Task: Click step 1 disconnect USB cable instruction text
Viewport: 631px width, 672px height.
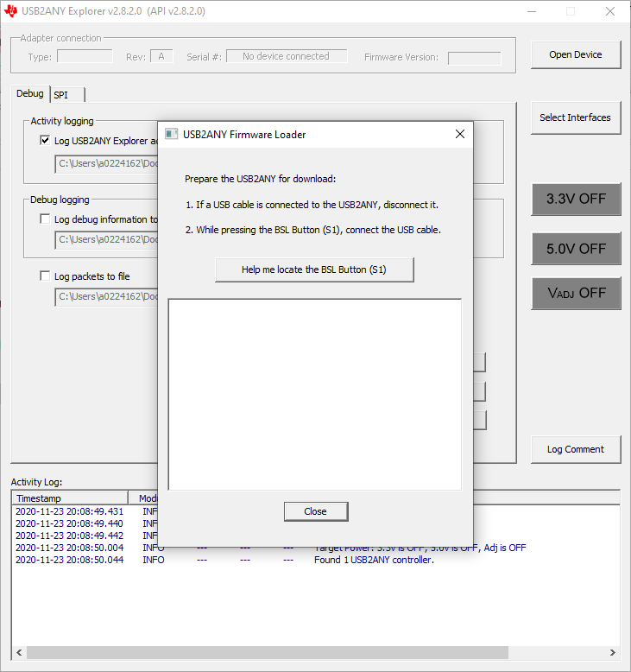Action: pyautogui.click(x=312, y=205)
